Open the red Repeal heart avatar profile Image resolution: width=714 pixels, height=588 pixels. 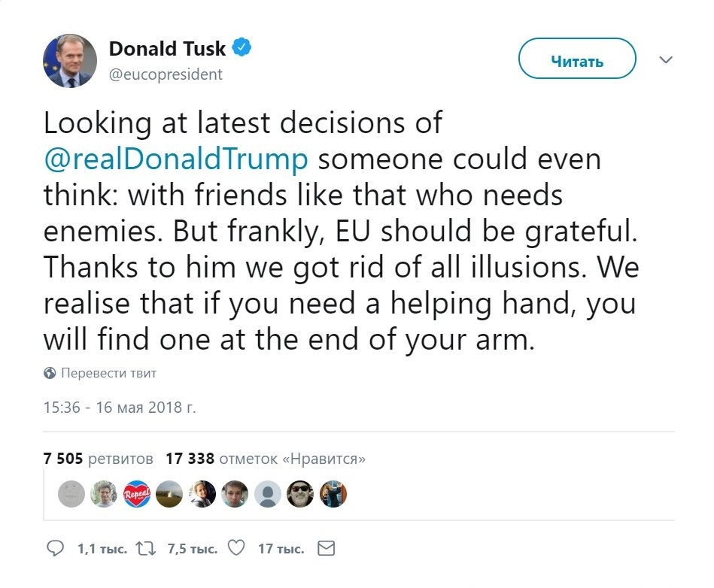(137, 494)
